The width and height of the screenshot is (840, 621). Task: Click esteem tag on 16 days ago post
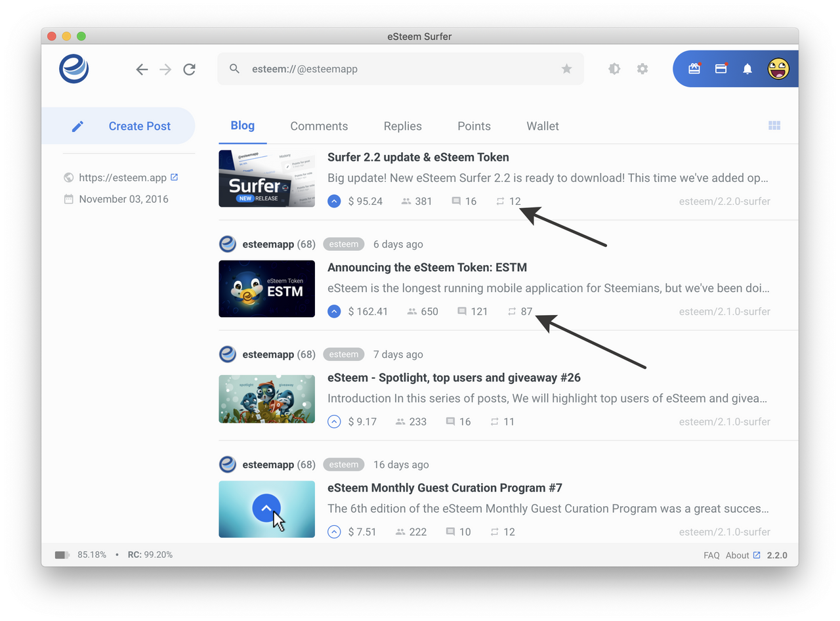click(344, 465)
